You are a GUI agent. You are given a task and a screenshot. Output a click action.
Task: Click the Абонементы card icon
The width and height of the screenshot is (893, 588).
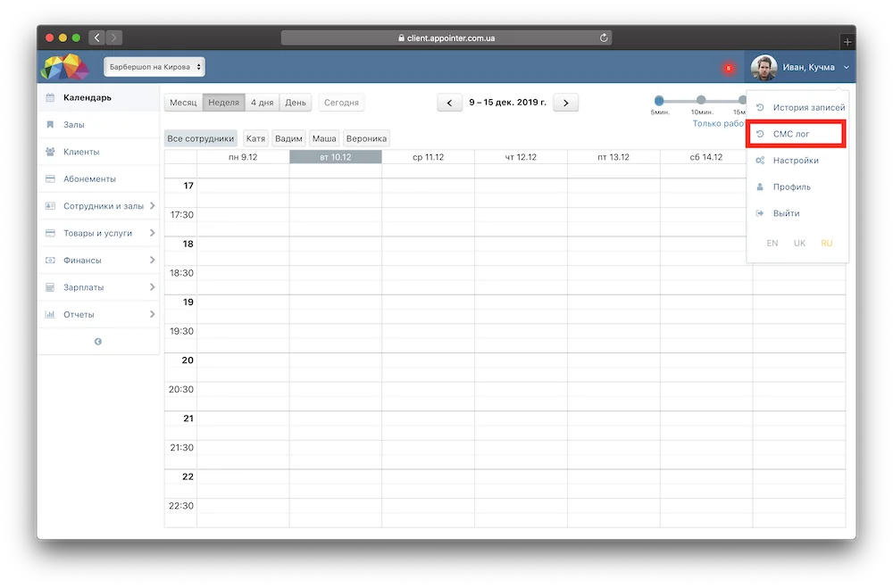tap(50, 178)
